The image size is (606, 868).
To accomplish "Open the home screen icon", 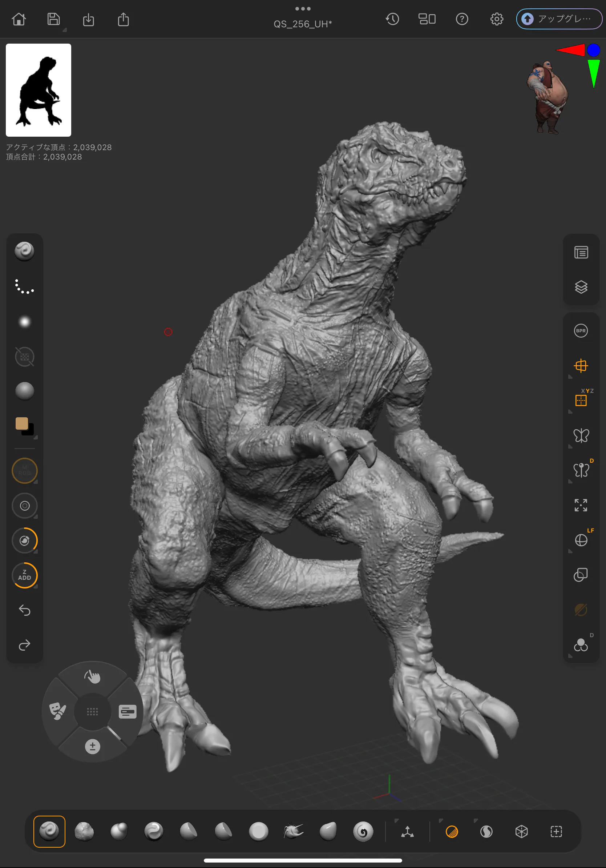I will click(x=19, y=19).
